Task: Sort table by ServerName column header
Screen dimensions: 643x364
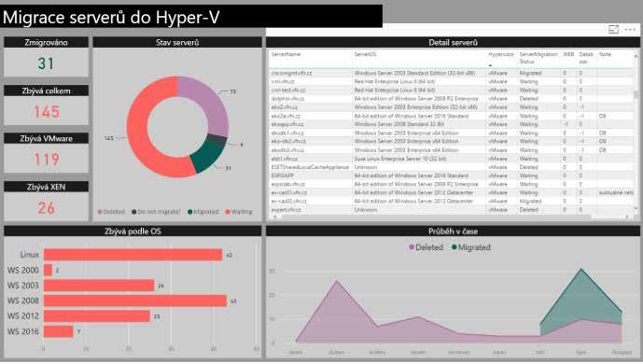Action: tap(286, 54)
